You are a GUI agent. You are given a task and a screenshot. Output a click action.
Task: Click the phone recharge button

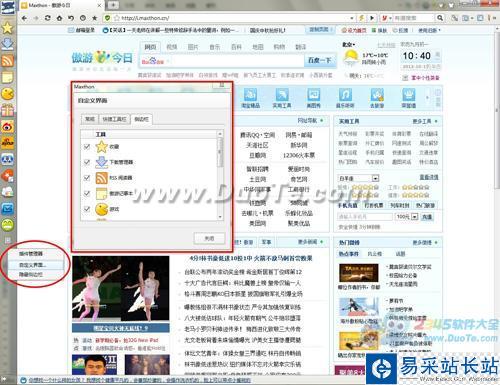pyautogui.click(x=427, y=217)
